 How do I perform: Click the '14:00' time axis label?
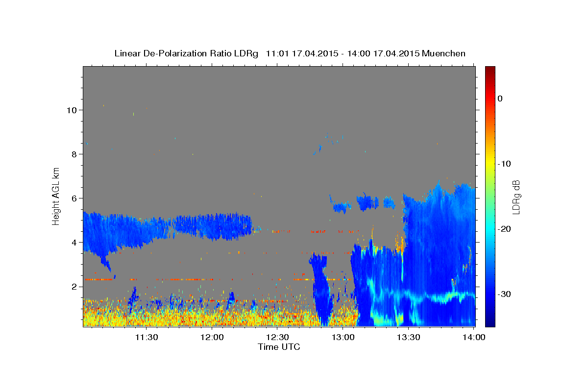pyautogui.click(x=474, y=337)
